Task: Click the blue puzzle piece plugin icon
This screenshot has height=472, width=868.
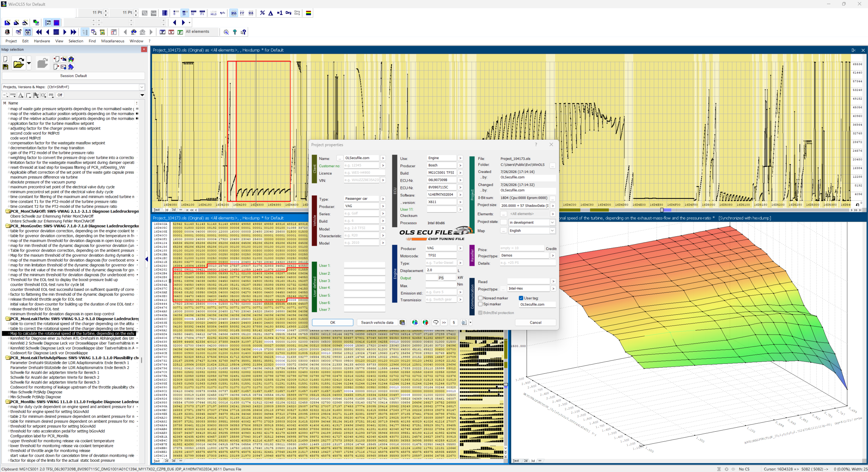Action: [71, 67]
